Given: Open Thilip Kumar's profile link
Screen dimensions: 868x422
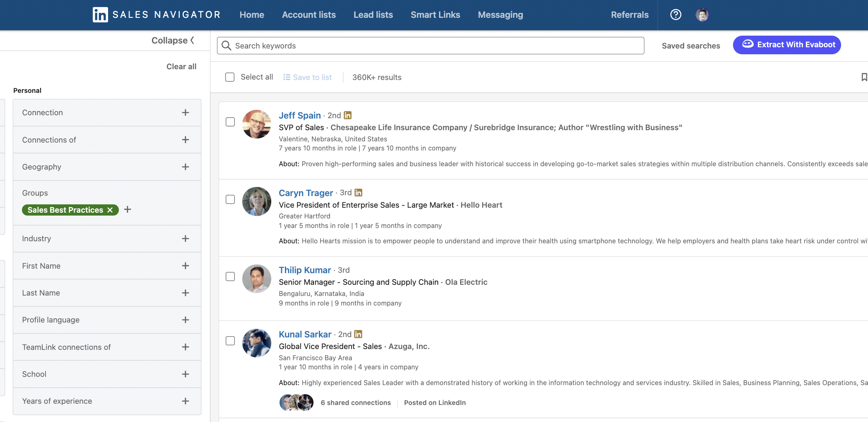Looking at the screenshot, I should 305,270.
